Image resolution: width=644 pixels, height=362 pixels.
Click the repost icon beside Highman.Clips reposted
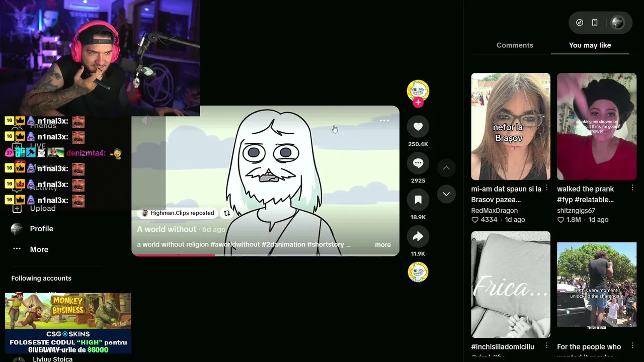pyautogui.click(x=227, y=213)
